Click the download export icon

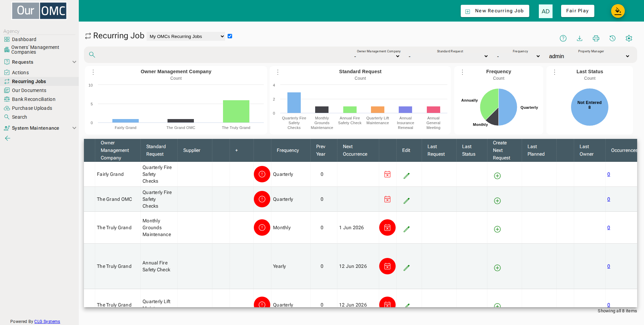tap(580, 38)
